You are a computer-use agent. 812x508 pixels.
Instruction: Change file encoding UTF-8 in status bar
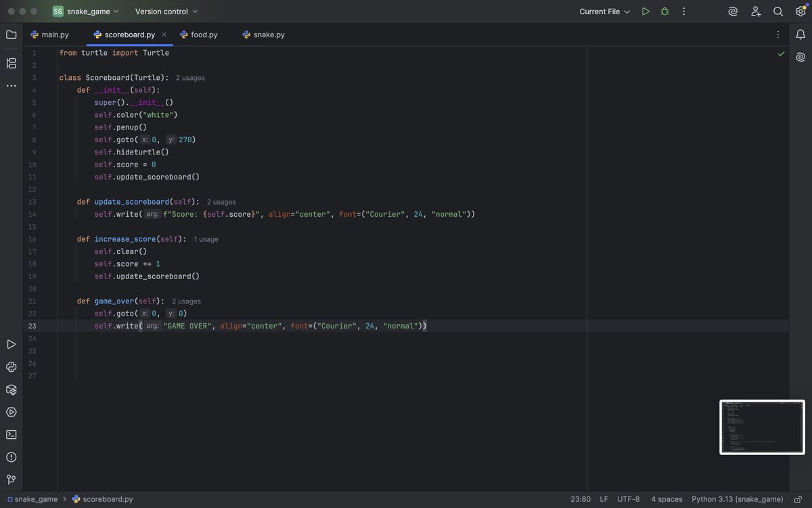tap(629, 499)
